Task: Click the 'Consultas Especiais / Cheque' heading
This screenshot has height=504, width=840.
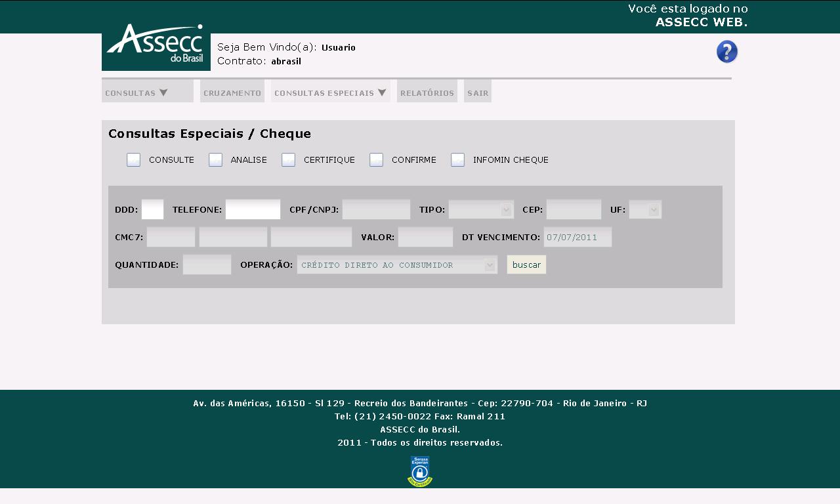Action: point(209,134)
